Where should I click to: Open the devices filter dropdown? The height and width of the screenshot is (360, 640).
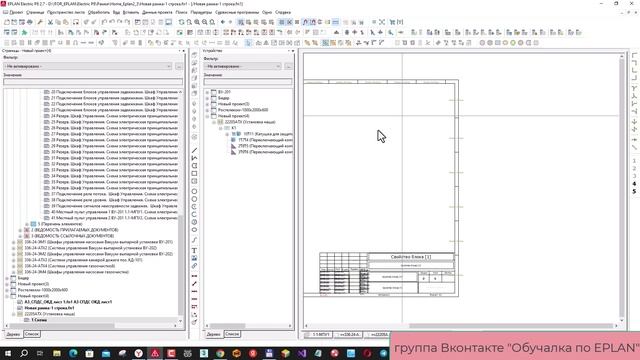[x=243, y=66]
